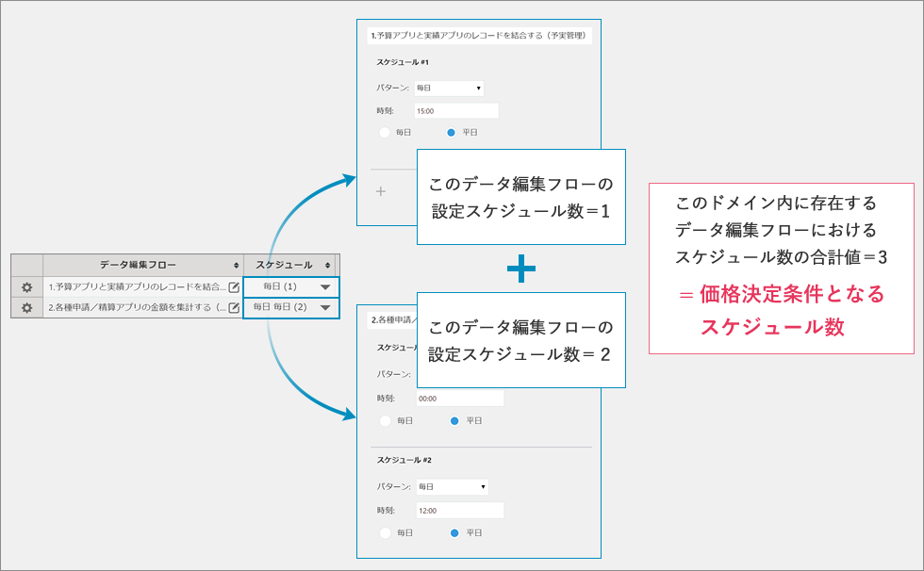
Task: Click edit icon beside 1.予算アプリと実績アプリ flow
Action: pos(234,287)
